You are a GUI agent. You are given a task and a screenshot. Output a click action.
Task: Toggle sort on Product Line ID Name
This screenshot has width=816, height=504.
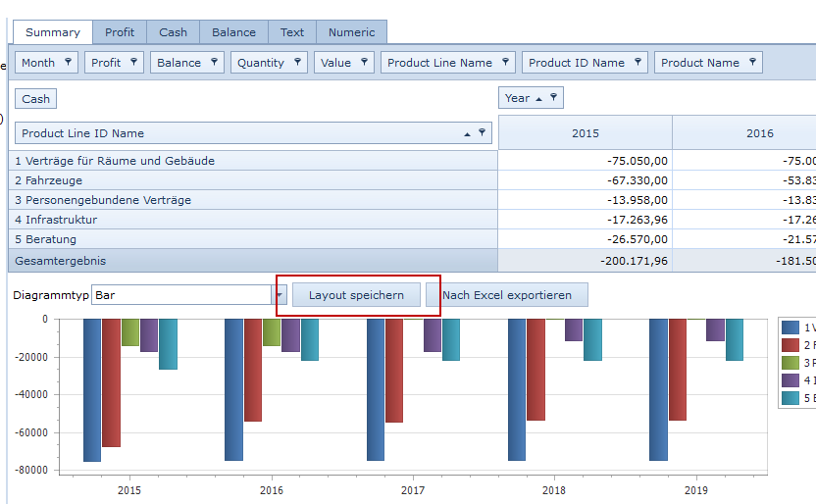coord(468,133)
